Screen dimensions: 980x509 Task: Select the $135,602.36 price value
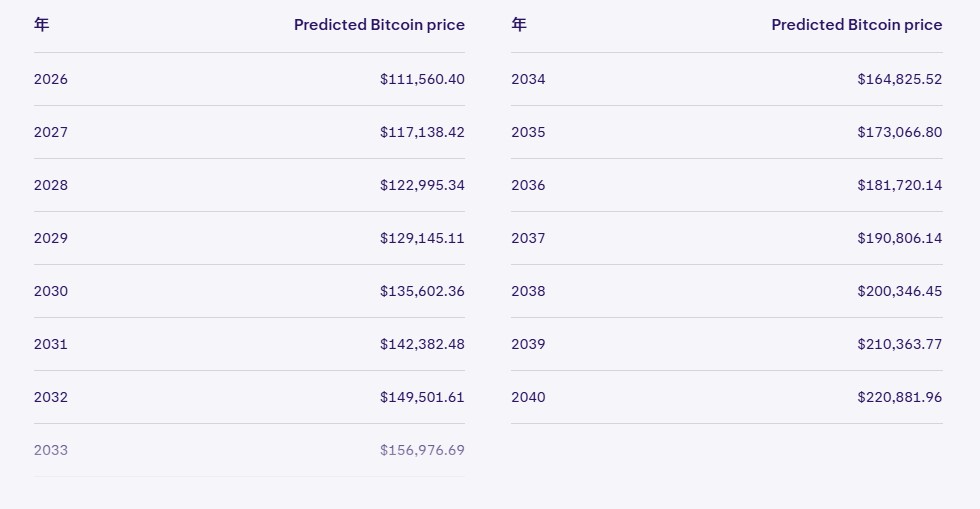pos(422,291)
